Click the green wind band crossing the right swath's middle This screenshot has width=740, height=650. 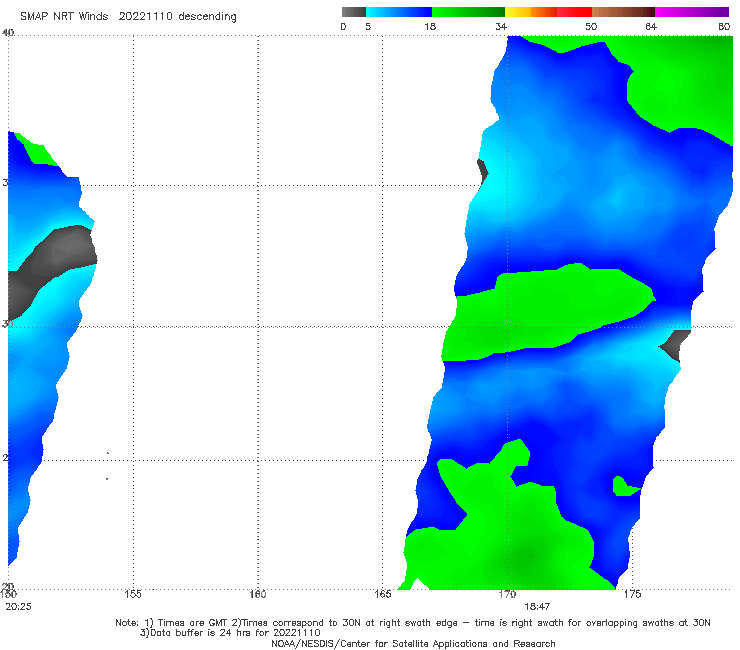click(547, 312)
